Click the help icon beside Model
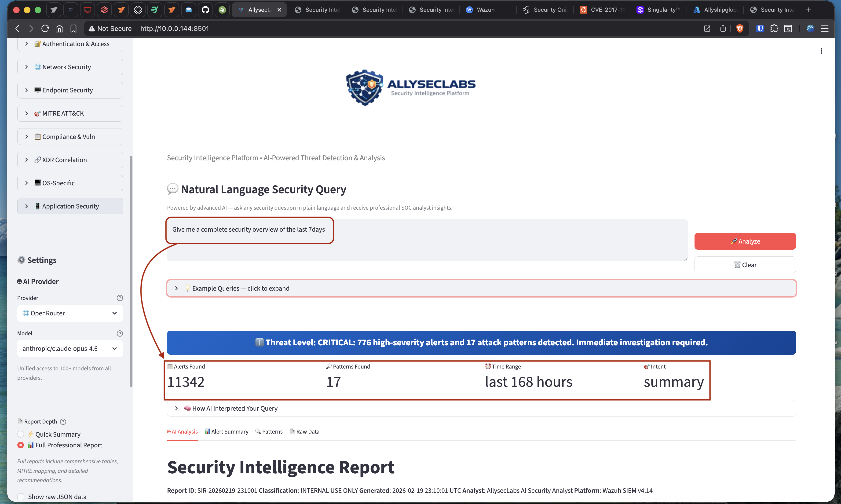The width and height of the screenshot is (841, 504). pyautogui.click(x=120, y=333)
